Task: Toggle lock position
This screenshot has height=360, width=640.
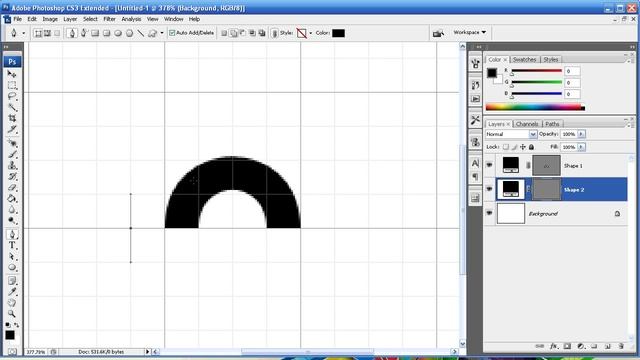Action: [523, 147]
